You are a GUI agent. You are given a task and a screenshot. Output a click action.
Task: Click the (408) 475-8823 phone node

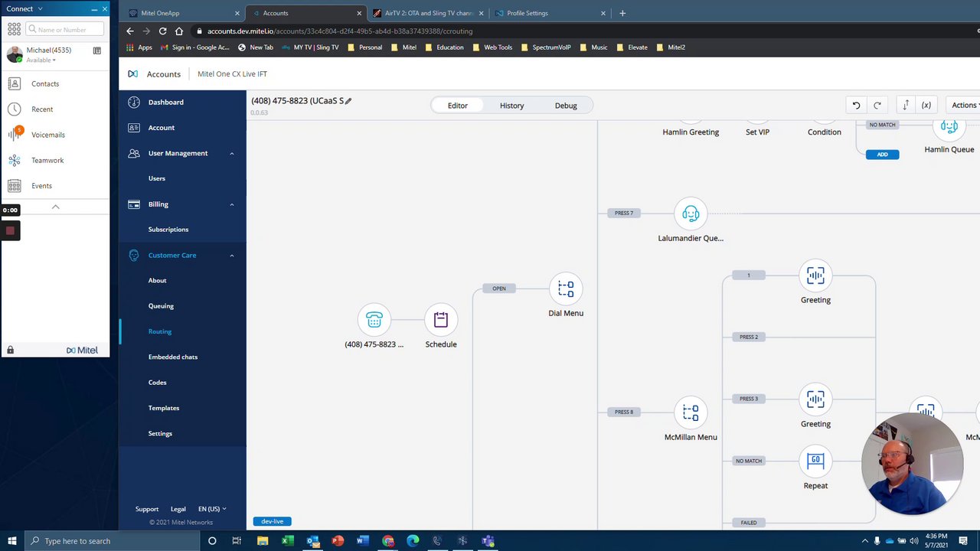point(374,320)
